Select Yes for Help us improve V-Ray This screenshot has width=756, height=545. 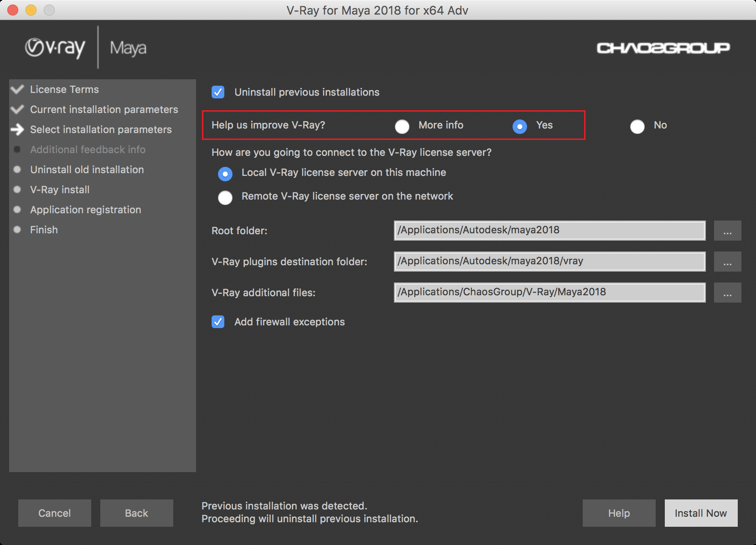[520, 126]
